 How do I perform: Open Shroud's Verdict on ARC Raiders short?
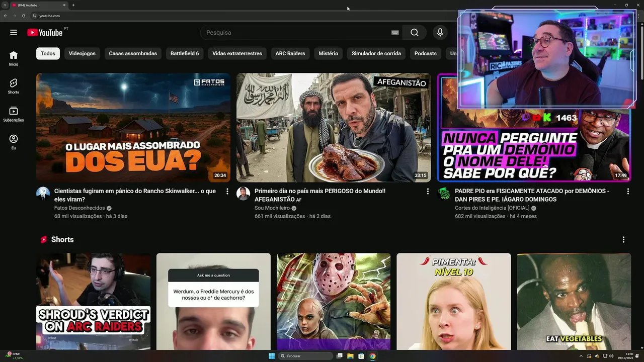[93, 301]
